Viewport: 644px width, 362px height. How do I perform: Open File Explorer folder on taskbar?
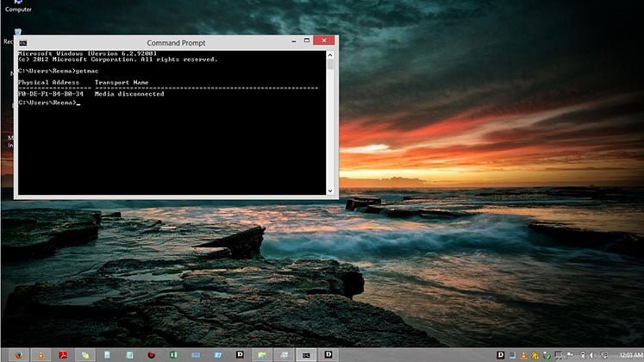tap(261, 354)
